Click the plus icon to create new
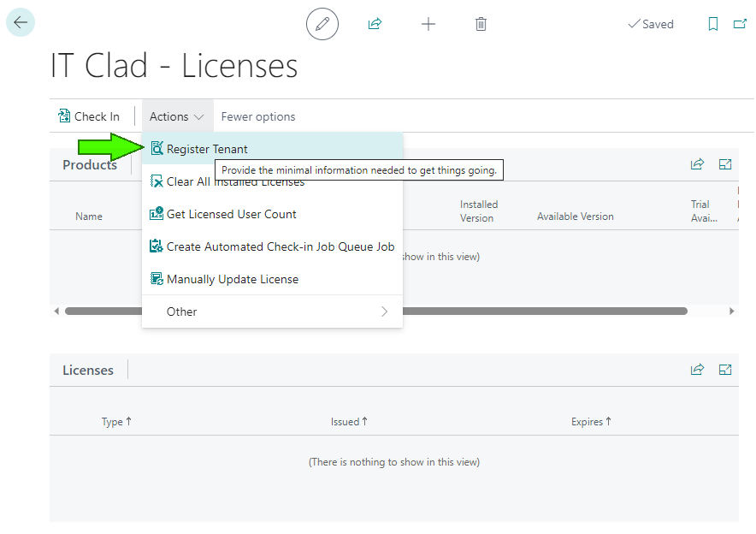Viewport: 756px width, 534px height. click(x=428, y=24)
